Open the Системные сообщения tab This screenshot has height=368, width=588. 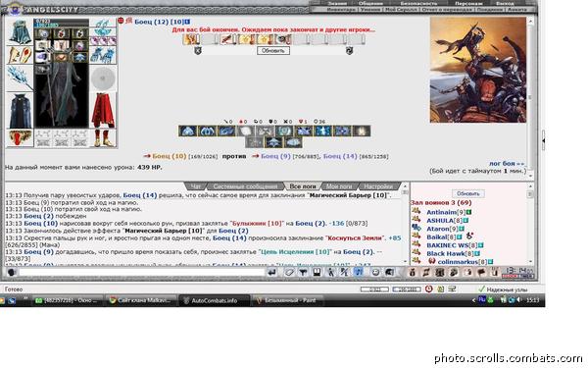pyautogui.click(x=245, y=186)
